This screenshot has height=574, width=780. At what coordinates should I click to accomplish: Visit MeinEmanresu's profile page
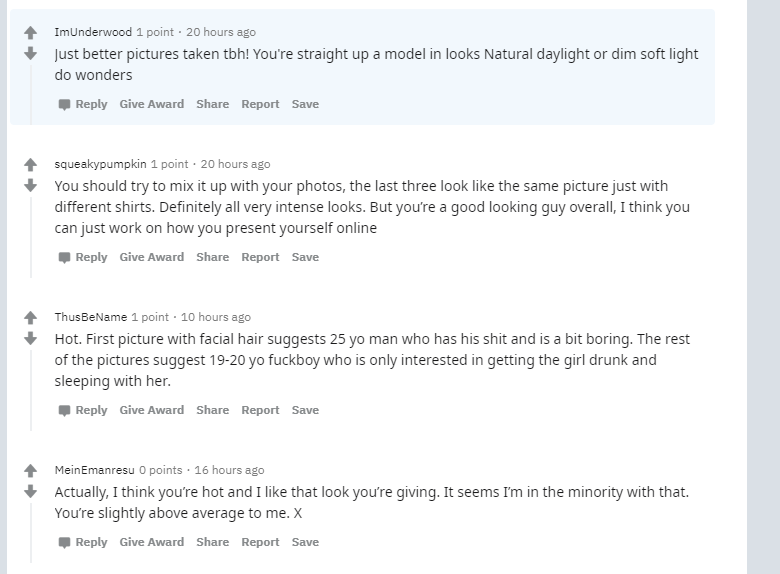(94, 470)
